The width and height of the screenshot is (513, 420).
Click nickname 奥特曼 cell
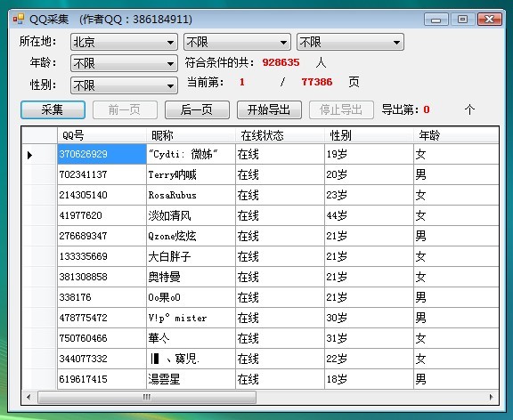coord(191,277)
